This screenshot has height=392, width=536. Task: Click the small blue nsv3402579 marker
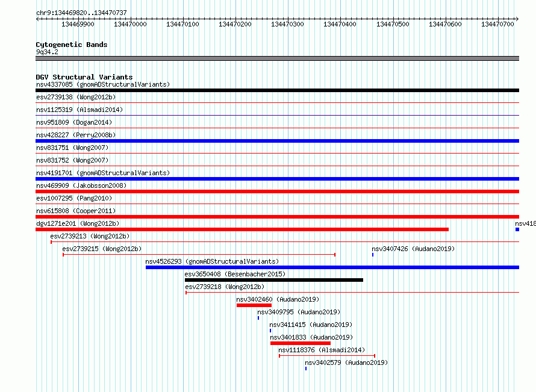click(x=306, y=369)
